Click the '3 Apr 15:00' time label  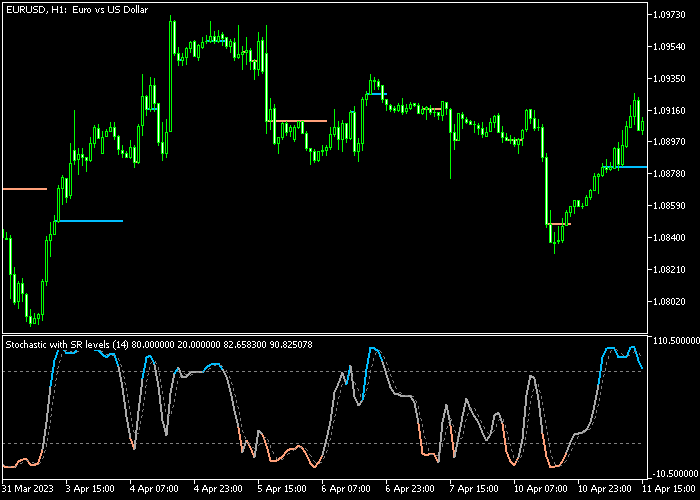pos(91,488)
